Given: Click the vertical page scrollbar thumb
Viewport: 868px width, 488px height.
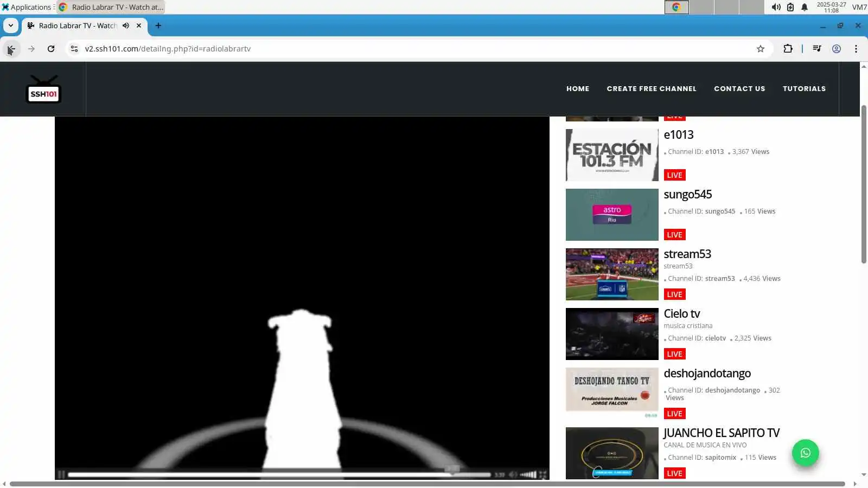Looking at the screenshot, I should 864,184.
